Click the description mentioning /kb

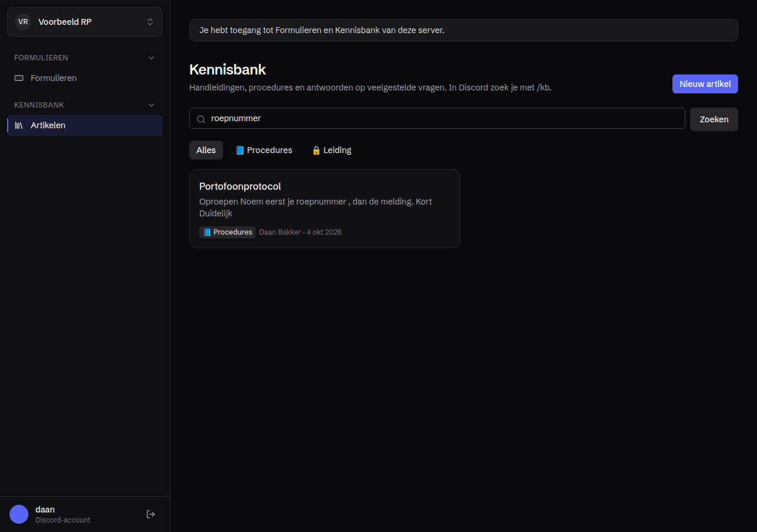tap(370, 87)
